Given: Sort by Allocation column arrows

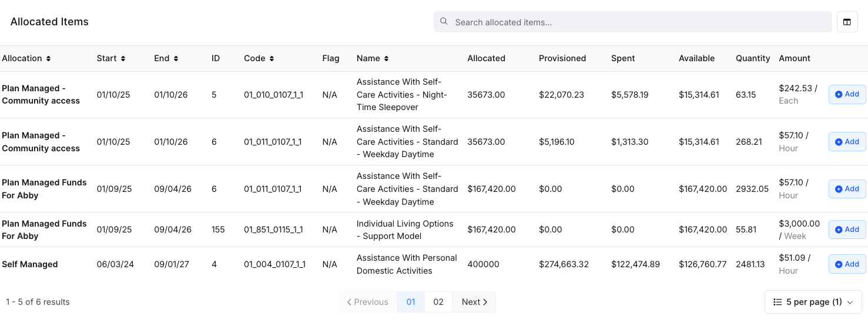Looking at the screenshot, I should coord(48,59).
